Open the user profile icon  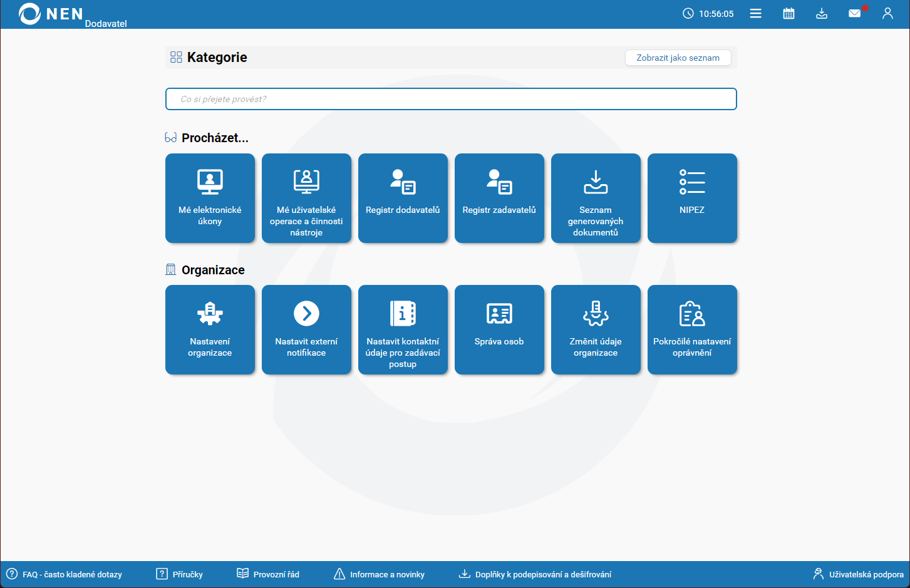click(887, 13)
